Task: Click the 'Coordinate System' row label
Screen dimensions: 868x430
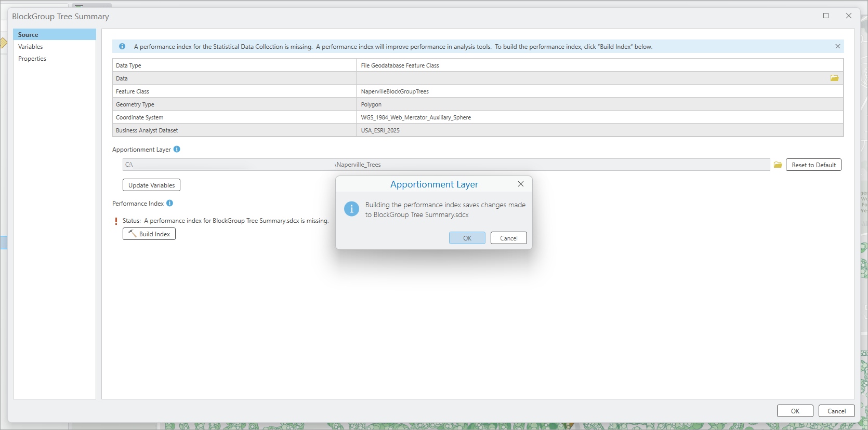Action: [x=139, y=117]
